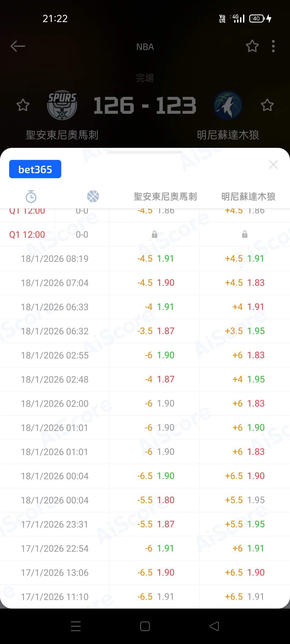Tap the 126 - 123 final score
Image resolution: width=290 pixels, height=644 pixels.
pos(145,105)
